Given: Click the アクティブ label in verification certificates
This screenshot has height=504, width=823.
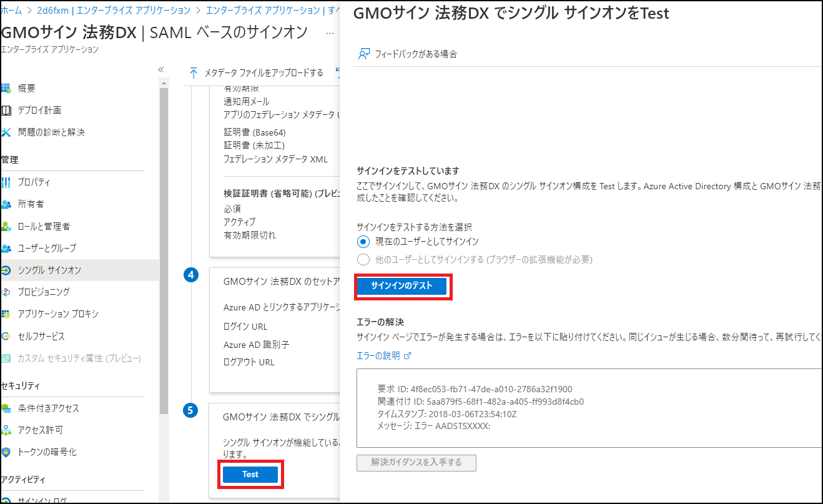Looking at the screenshot, I should pos(239,222).
